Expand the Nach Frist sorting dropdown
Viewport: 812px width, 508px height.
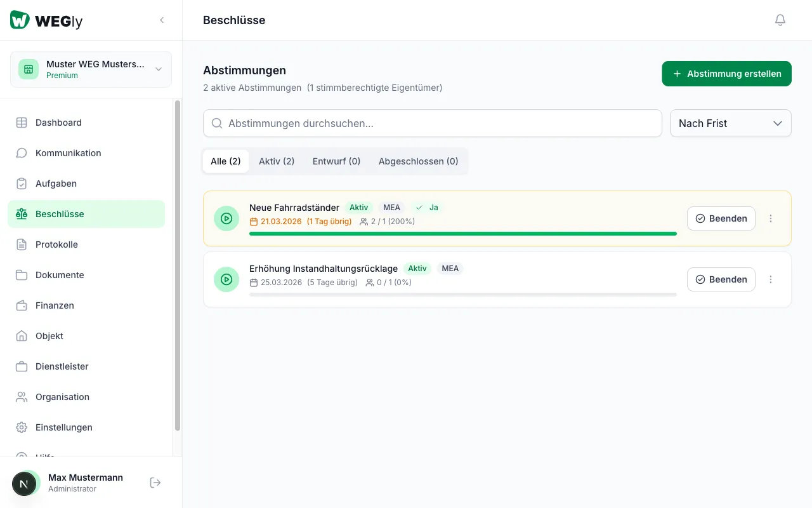pyautogui.click(x=731, y=123)
